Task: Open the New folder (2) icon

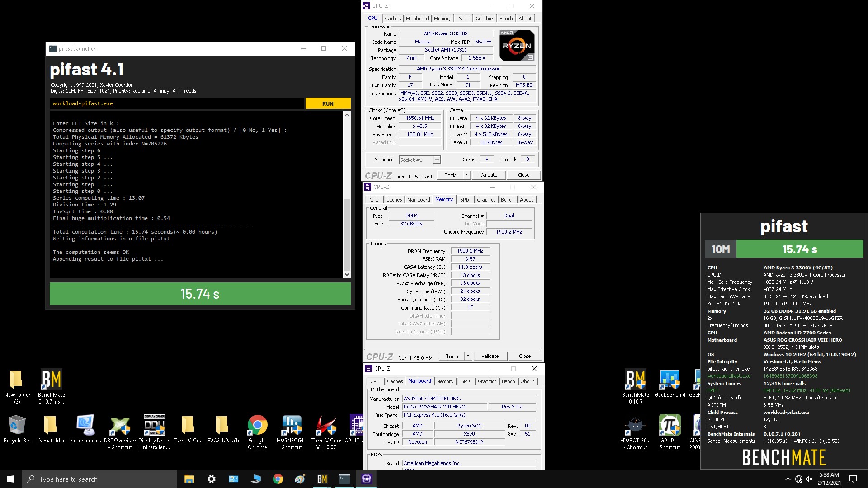Action: [17, 386]
